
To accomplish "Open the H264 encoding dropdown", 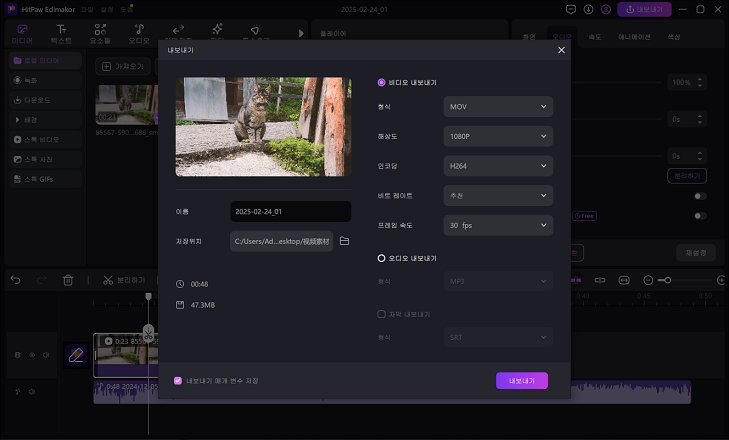I will click(x=498, y=166).
